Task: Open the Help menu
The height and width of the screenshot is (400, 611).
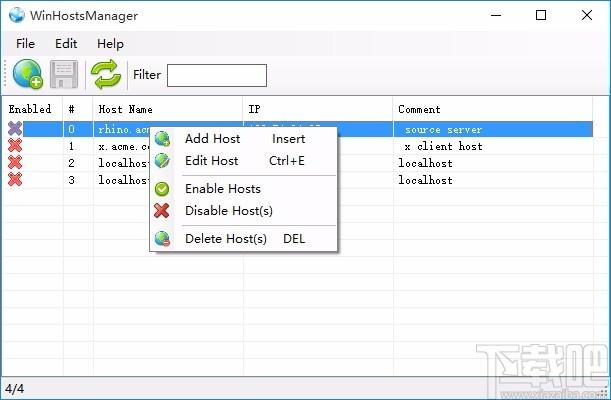Action: [110, 44]
